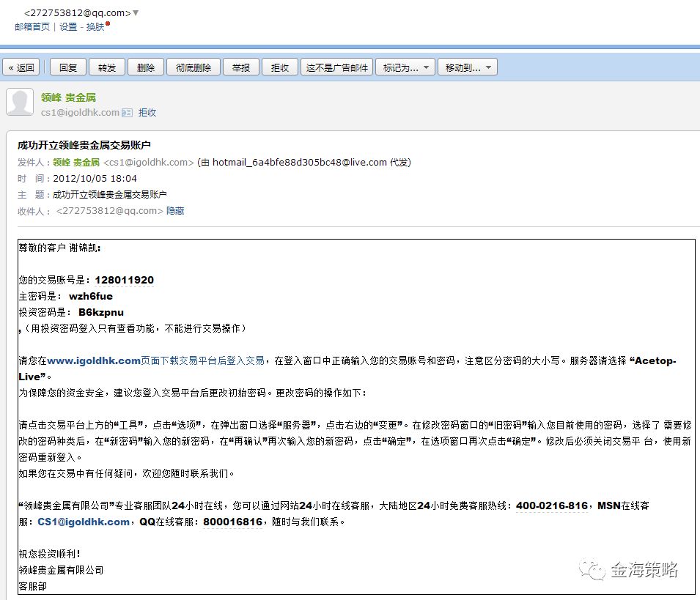Report the email with 举报
The image size is (700, 600).
click(x=240, y=67)
